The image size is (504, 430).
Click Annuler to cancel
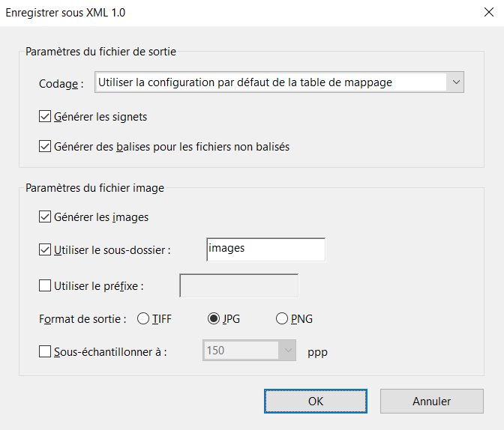click(431, 402)
